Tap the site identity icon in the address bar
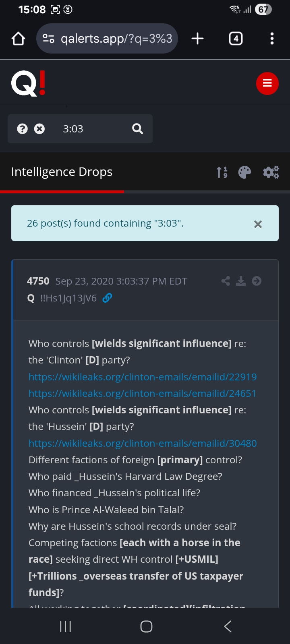 point(49,39)
